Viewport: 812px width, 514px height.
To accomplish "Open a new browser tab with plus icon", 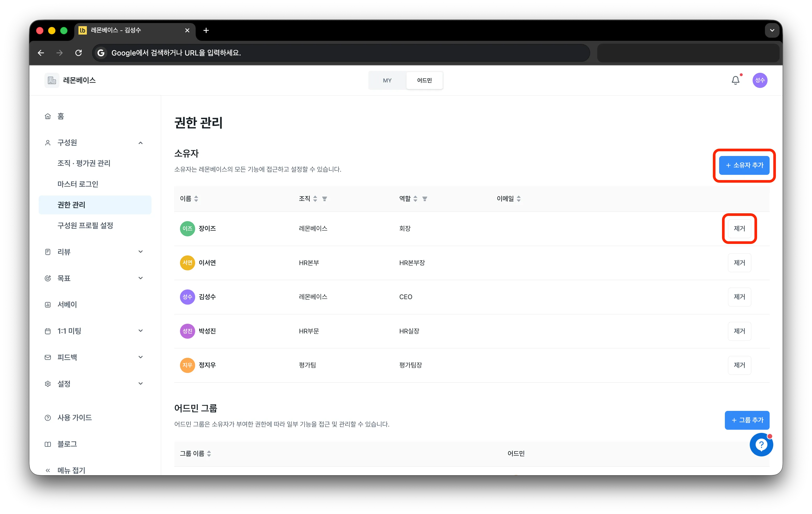I will pyautogui.click(x=206, y=30).
